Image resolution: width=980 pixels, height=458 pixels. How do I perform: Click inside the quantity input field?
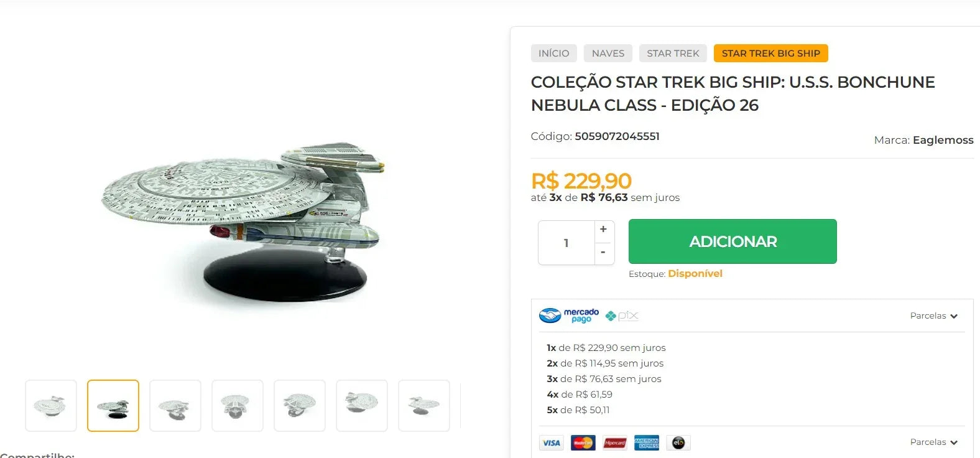point(566,243)
